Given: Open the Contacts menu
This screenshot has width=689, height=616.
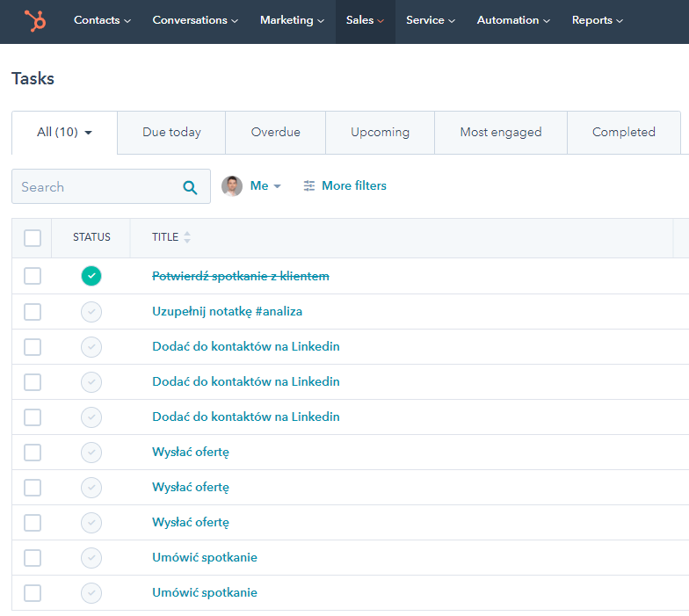Looking at the screenshot, I should pos(102,20).
